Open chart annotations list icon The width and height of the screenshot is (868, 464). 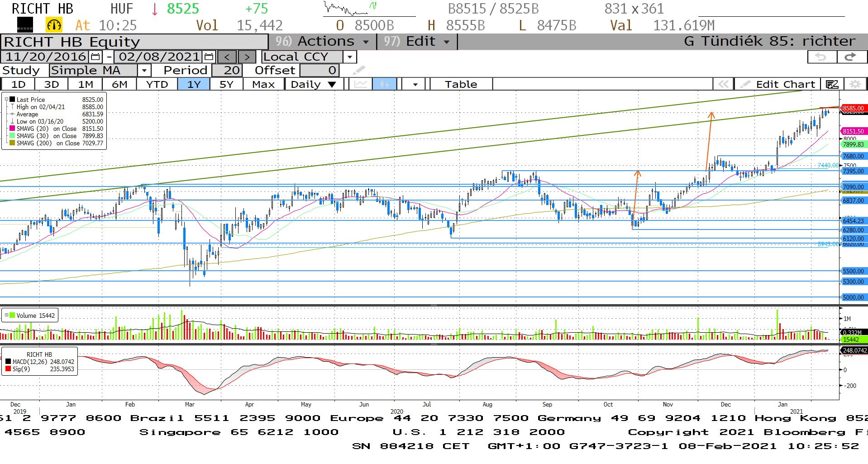[832, 84]
